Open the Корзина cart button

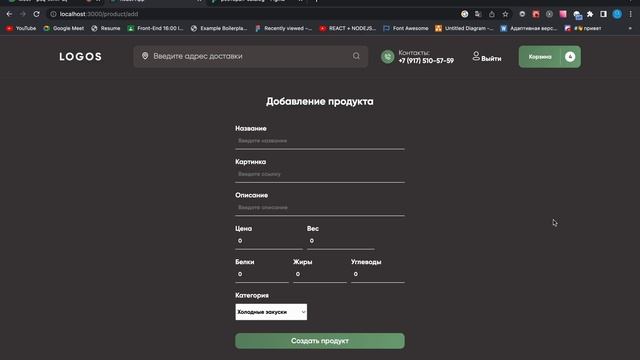coord(549,57)
